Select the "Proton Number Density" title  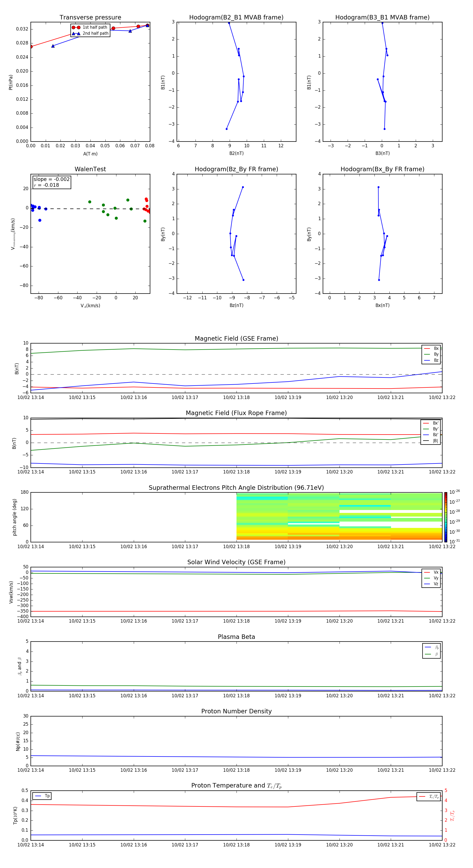tap(236, 711)
